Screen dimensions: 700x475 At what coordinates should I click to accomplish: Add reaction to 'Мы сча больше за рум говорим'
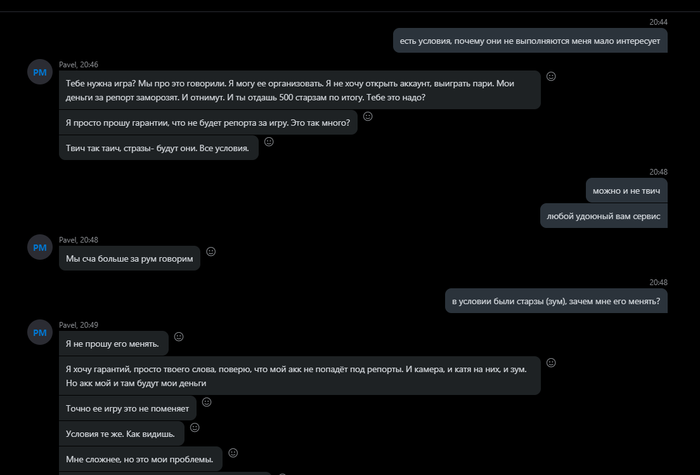point(211,252)
